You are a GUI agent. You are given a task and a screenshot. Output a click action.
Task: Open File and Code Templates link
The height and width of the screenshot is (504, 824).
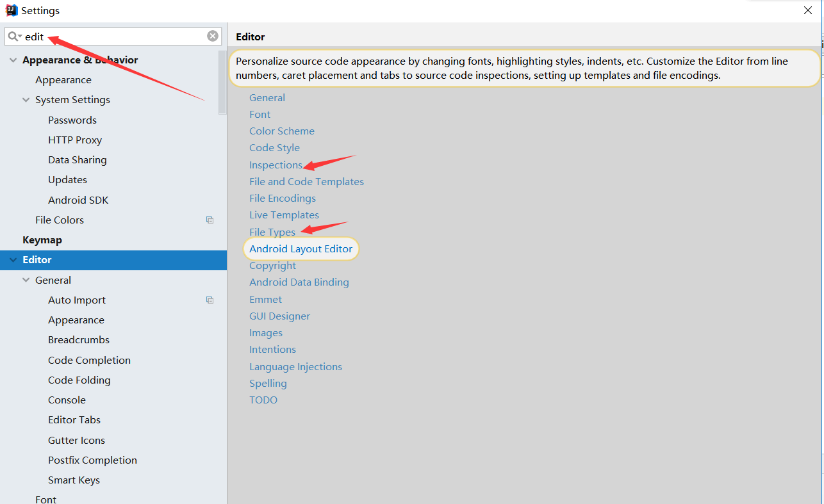point(306,182)
